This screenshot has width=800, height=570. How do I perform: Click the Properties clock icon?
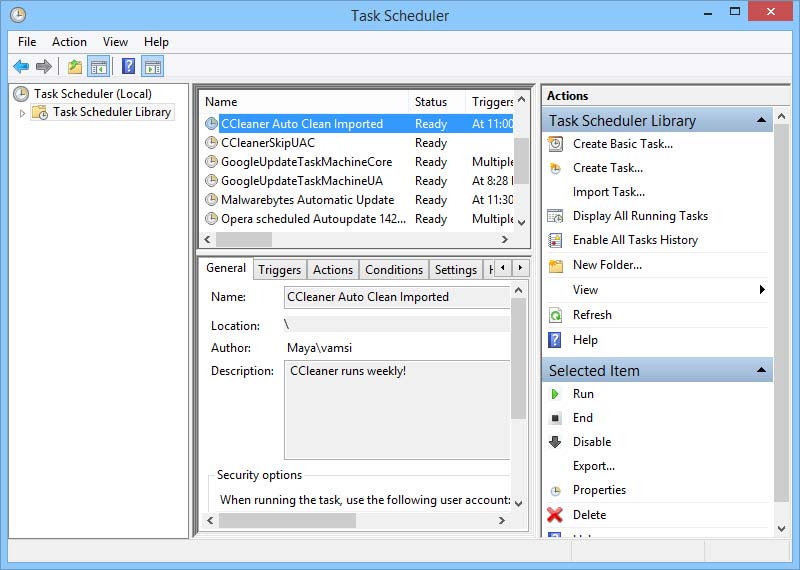pos(556,490)
